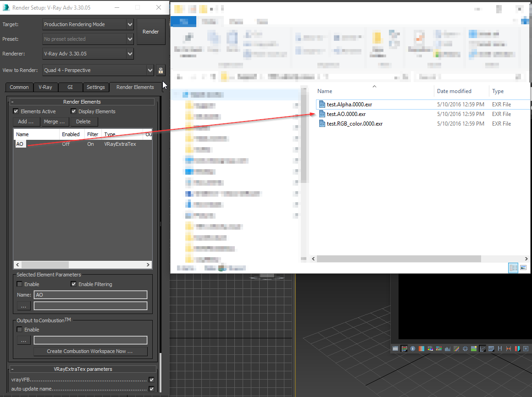532x397 pixels.
Task: Browse element output path button
Action: (24, 306)
